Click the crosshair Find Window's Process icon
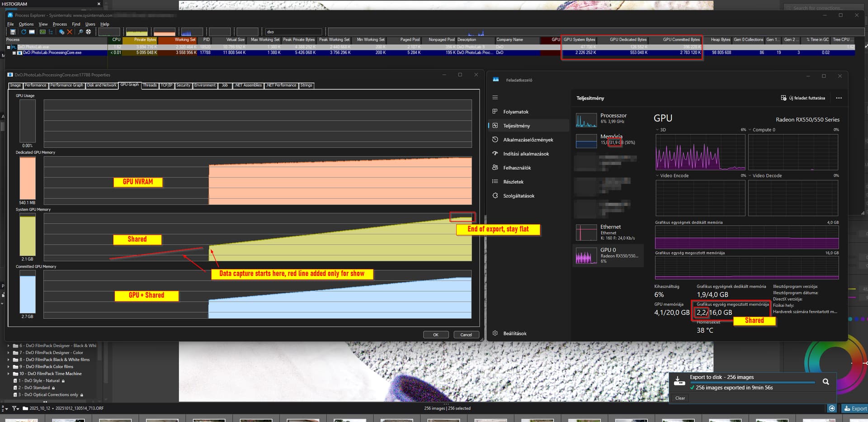This screenshot has height=422, width=868. tap(89, 32)
